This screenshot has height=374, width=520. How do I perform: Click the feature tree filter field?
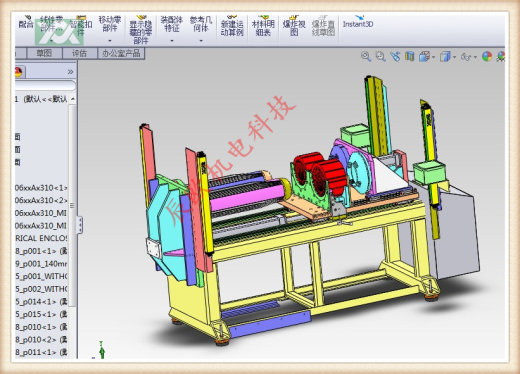(x=45, y=86)
